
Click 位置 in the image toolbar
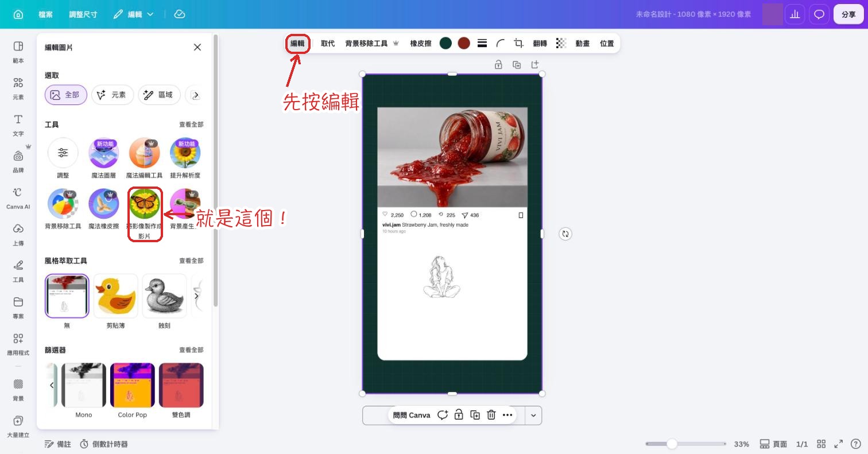[607, 43]
